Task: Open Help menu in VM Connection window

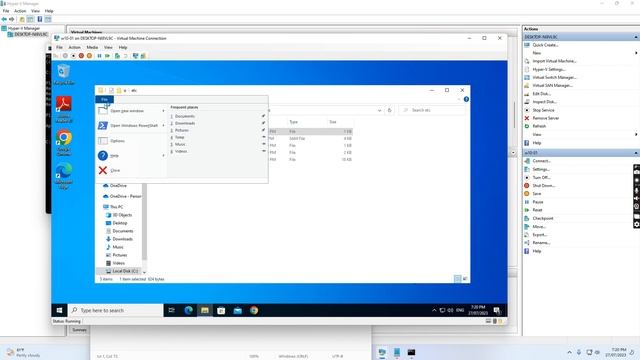Action: 123,47
